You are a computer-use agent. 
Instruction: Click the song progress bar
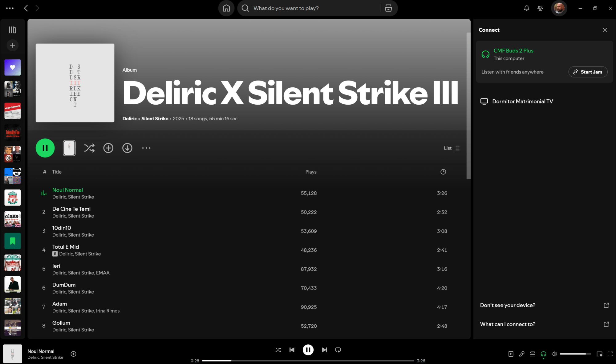308,361
